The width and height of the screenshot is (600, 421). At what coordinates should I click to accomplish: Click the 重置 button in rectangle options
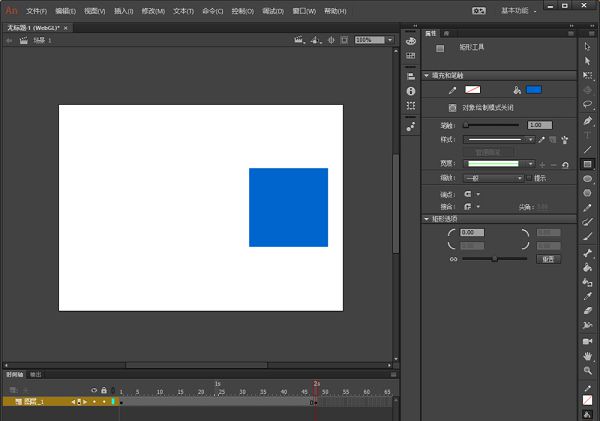tap(547, 259)
